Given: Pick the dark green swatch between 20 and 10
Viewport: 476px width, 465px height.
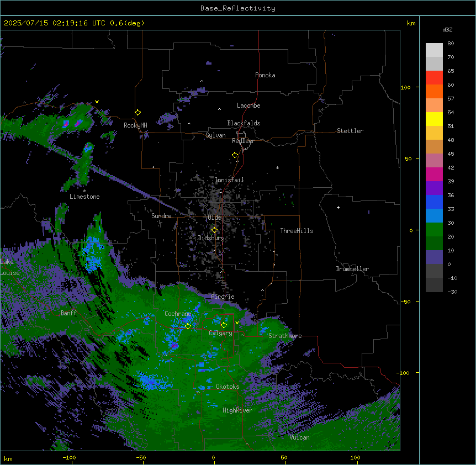Looking at the screenshot, I should [434, 244].
